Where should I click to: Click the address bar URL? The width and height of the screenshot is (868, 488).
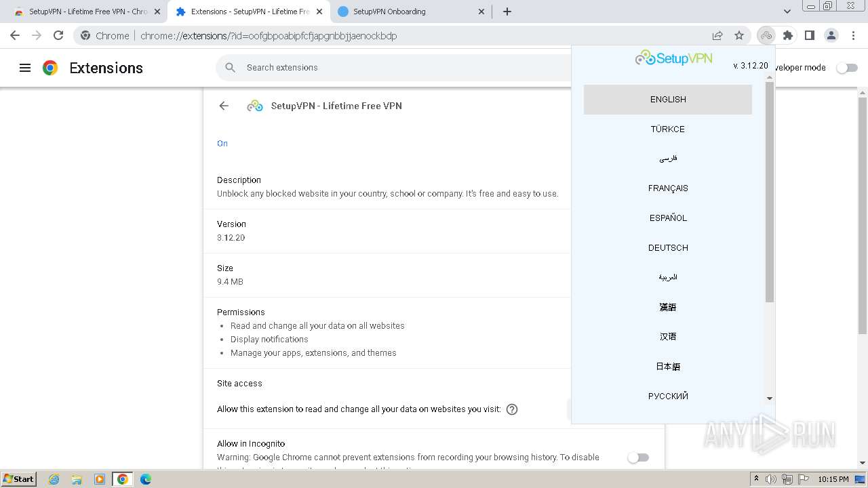point(269,35)
